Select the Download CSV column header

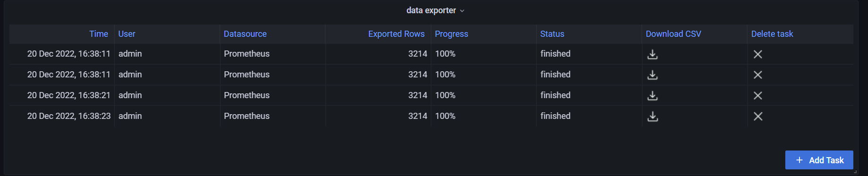coord(673,34)
